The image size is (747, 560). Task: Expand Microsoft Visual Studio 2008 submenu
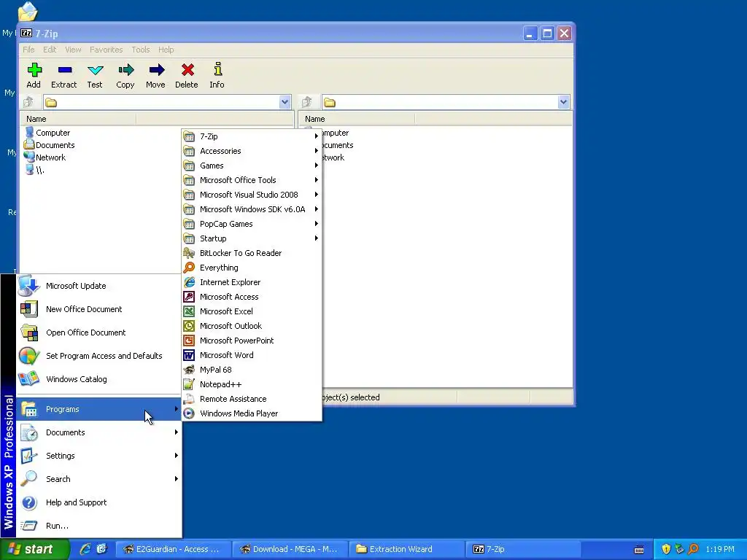(252, 195)
